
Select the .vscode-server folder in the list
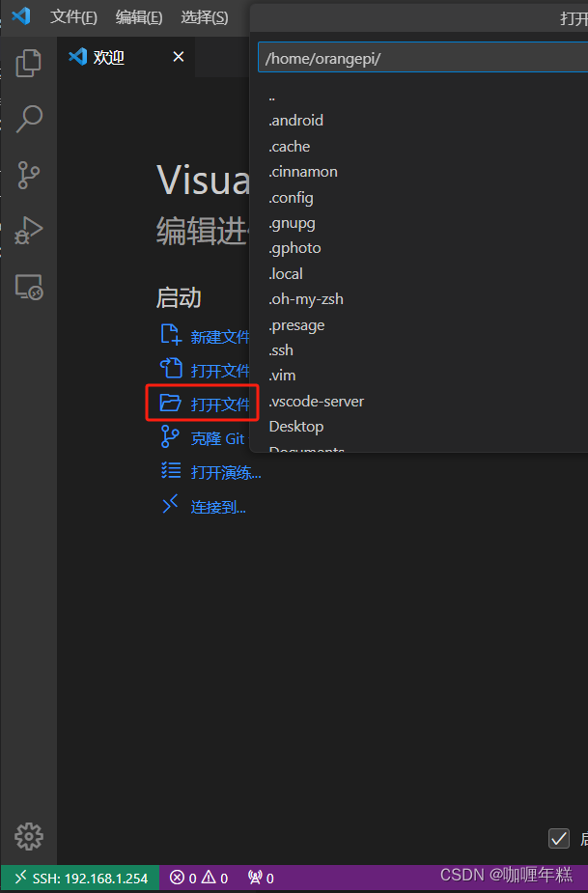click(x=317, y=401)
